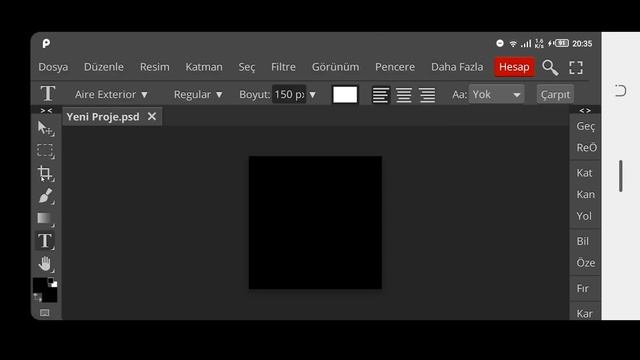Select the Rectangle Select tool
640x360 pixels.
[45, 151]
